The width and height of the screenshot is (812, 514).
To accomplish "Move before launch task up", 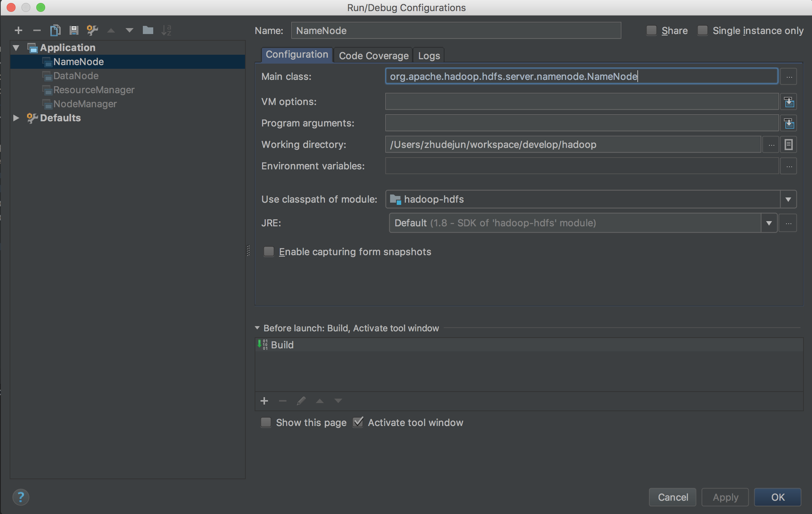I will point(320,401).
